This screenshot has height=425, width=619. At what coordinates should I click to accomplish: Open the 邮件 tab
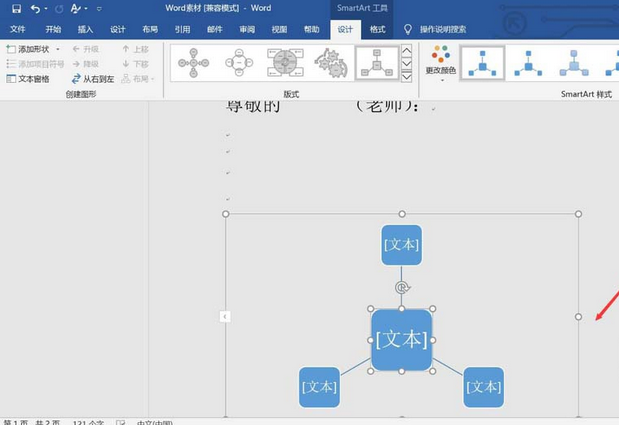click(x=215, y=29)
